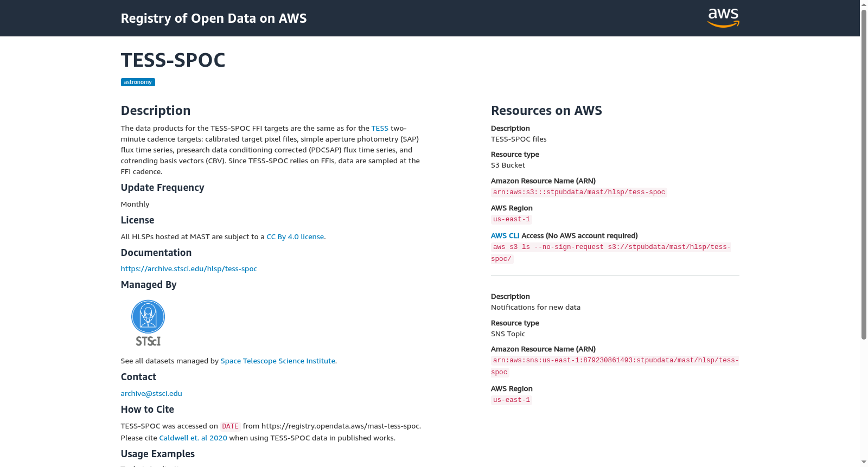Email archive@stsci.edu contact link
The width and height of the screenshot is (868, 467).
[151, 394]
